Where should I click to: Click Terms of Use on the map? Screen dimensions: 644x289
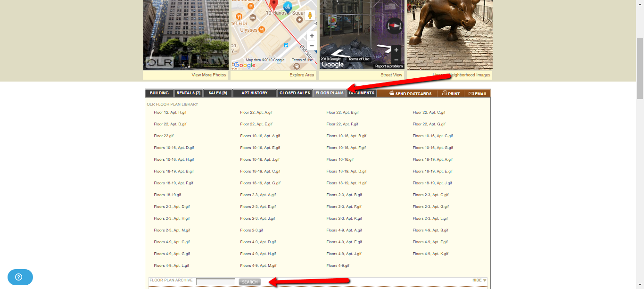point(302,60)
